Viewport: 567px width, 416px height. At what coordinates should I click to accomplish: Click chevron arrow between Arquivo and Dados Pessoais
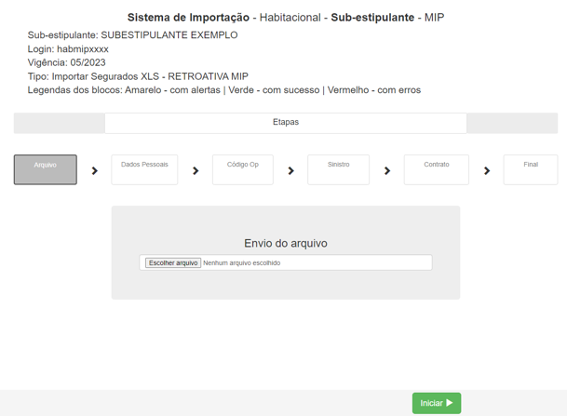[95, 170]
